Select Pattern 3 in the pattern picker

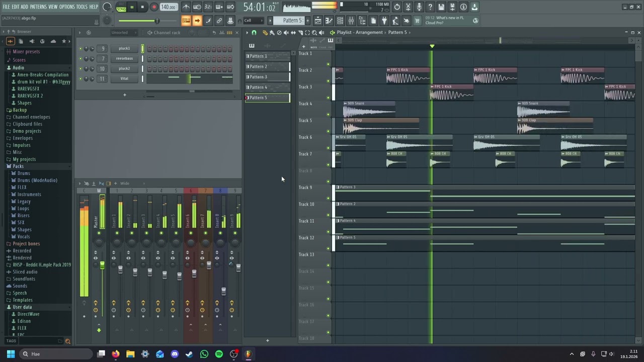(x=267, y=77)
